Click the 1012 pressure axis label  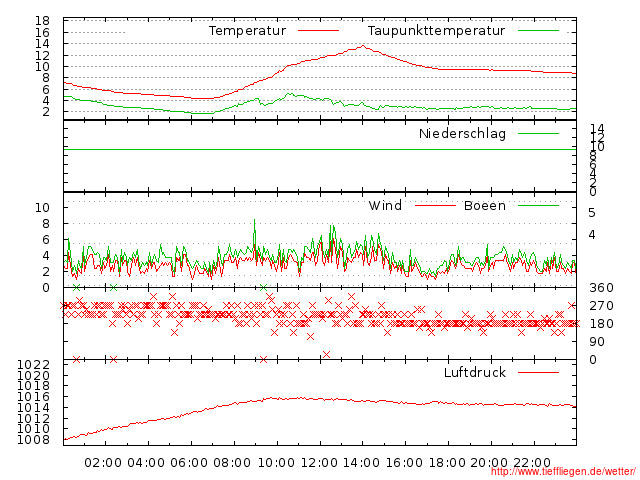[x=33, y=418]
